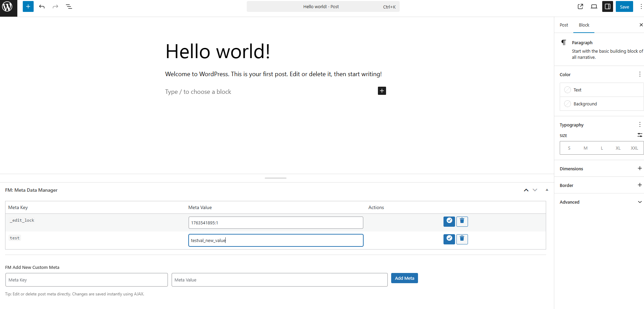Screen dimensions: 644x309
Task: Open the block inserter with the plus icon
Action: coord(28,6)
